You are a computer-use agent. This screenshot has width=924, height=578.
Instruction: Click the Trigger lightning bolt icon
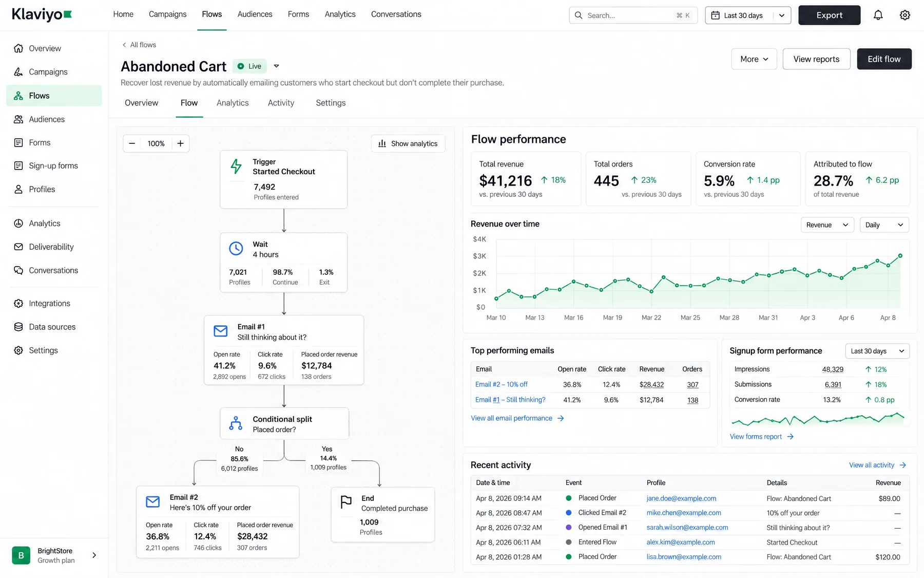point(236,166)
